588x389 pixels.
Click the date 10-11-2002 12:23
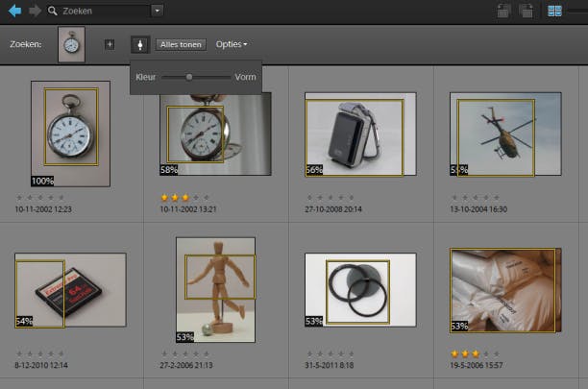click(43, 209)
